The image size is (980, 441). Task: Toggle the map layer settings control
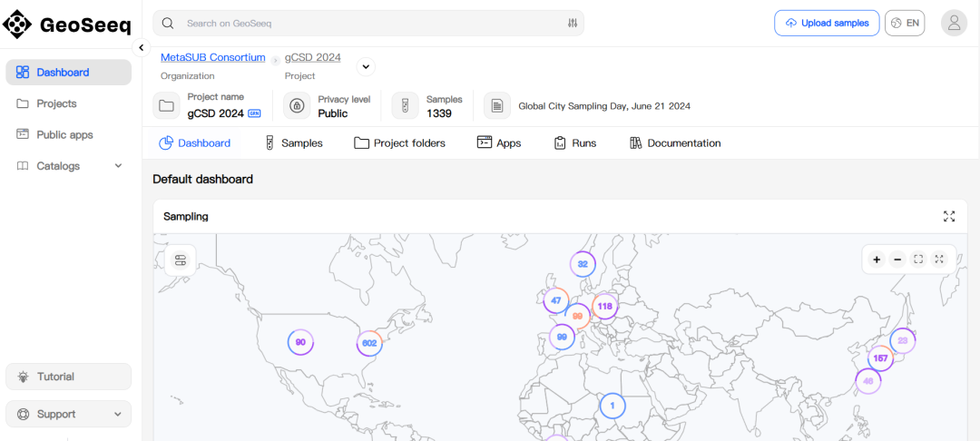coord(181,261)
